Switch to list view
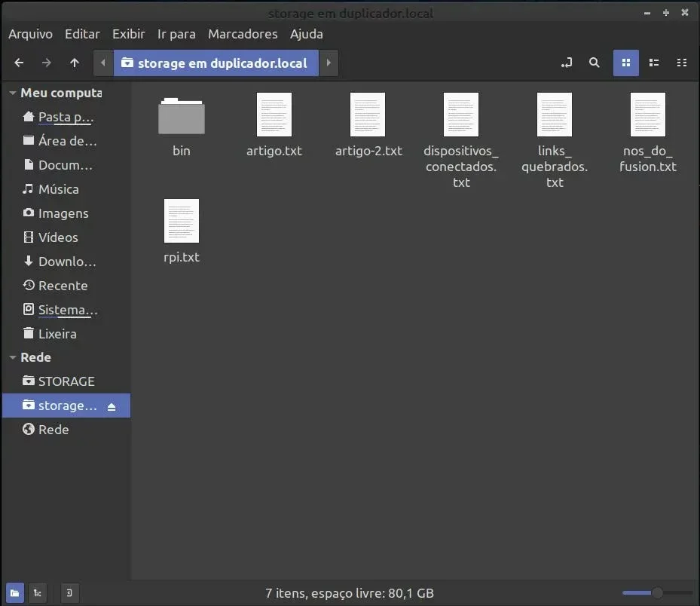Screen dimensions: 700x606 (654, 63)
